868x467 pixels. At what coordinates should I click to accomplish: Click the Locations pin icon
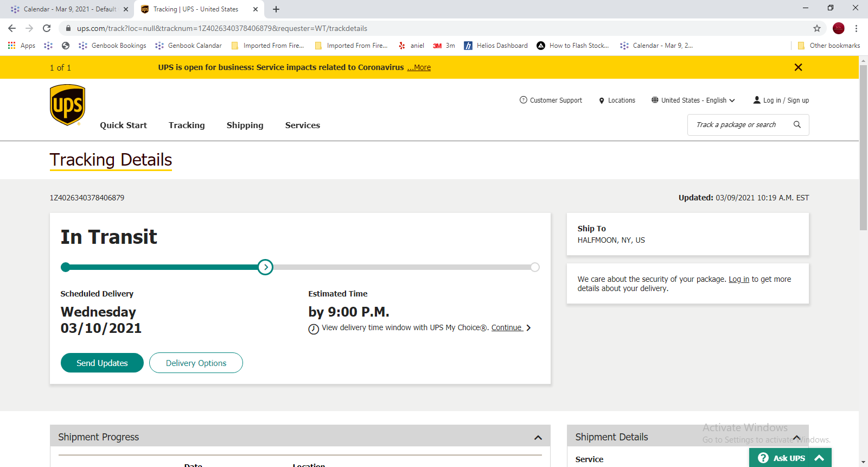click(x=602, y=100)
